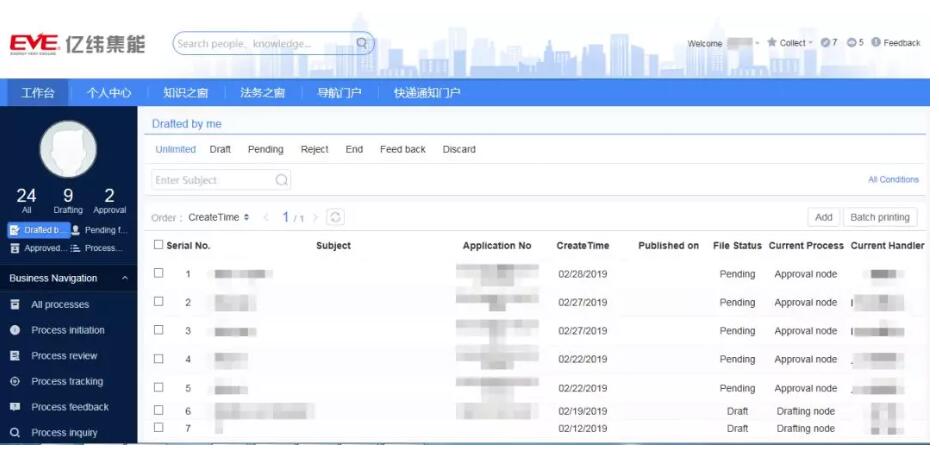Open the CreateTime order dropdown
The image size is (939, 453).
coord(219,217)
